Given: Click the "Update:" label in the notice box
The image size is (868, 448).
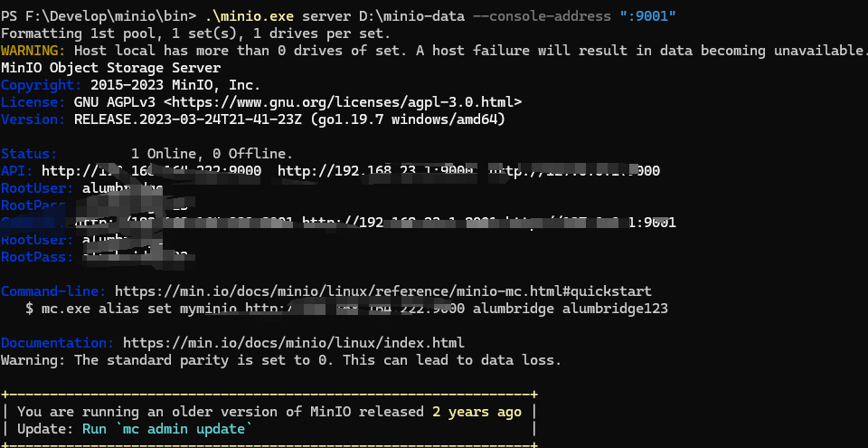Looking at the screenshot, I should pyautogui.click(x=45, y=429).
